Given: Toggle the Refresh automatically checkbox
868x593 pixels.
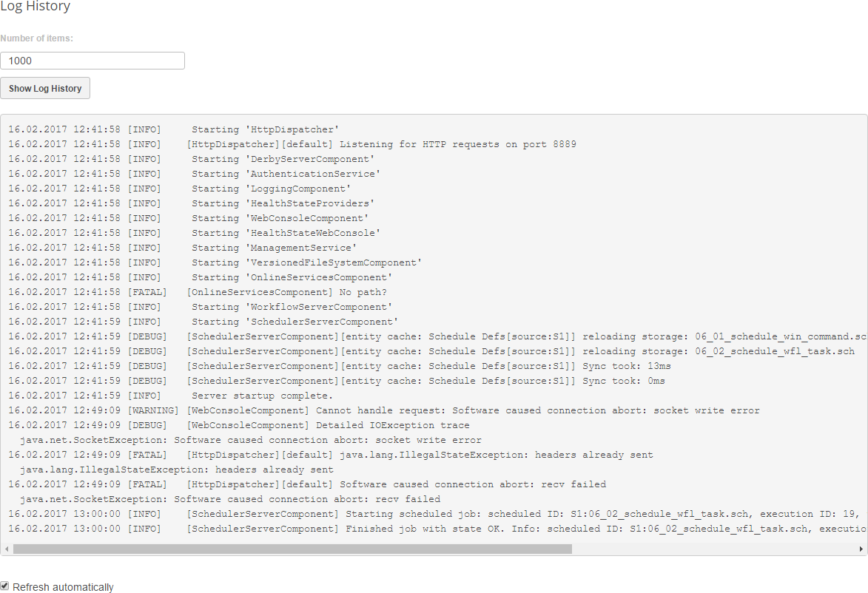Looking at the screenshot, I should pyautogui.click(x=4, y=586).
